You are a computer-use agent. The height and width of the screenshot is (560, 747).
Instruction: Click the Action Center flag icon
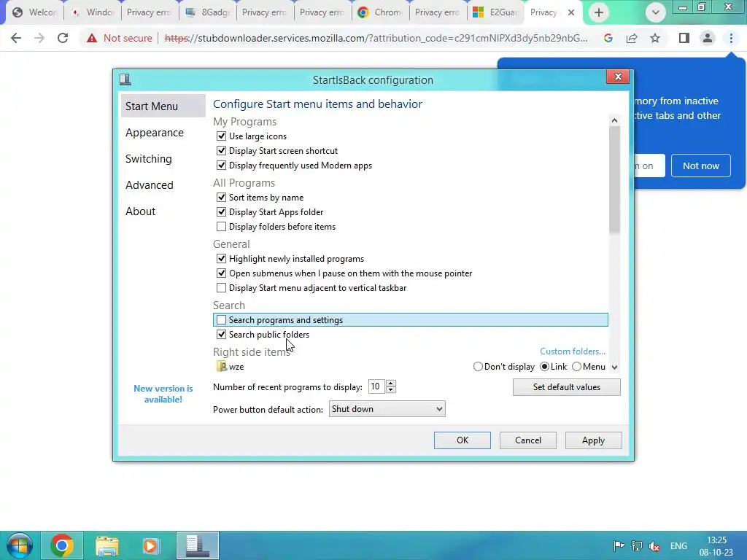[x=619, y=545]
